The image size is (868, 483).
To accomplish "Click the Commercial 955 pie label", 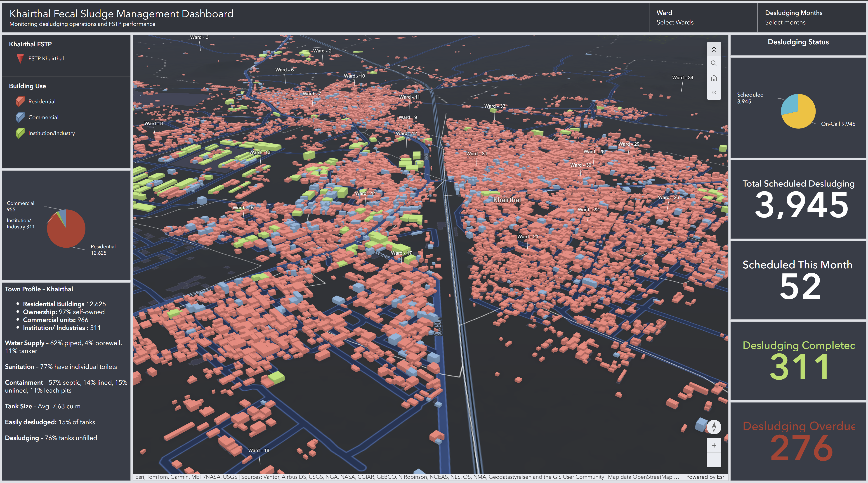I will [x=20, y=206].
